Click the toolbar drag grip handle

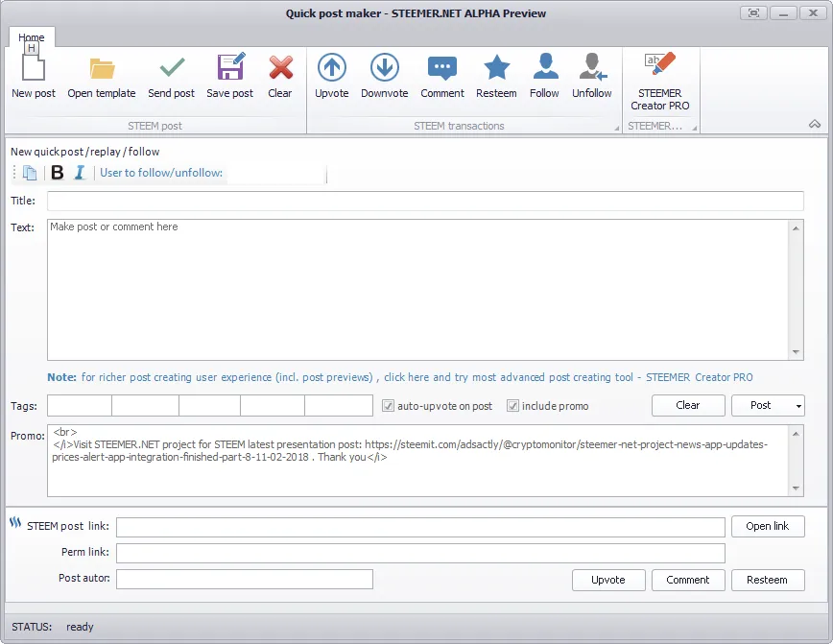point(14,173)
